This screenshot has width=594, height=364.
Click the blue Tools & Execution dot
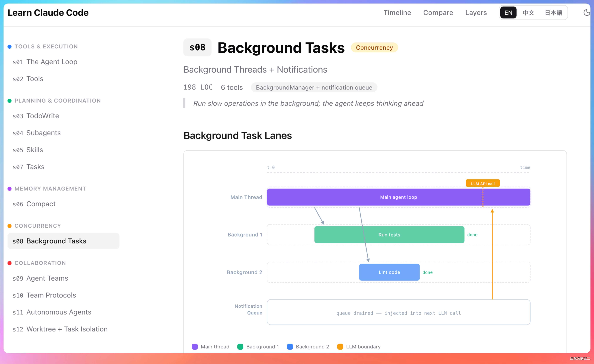tap(10, 46)
